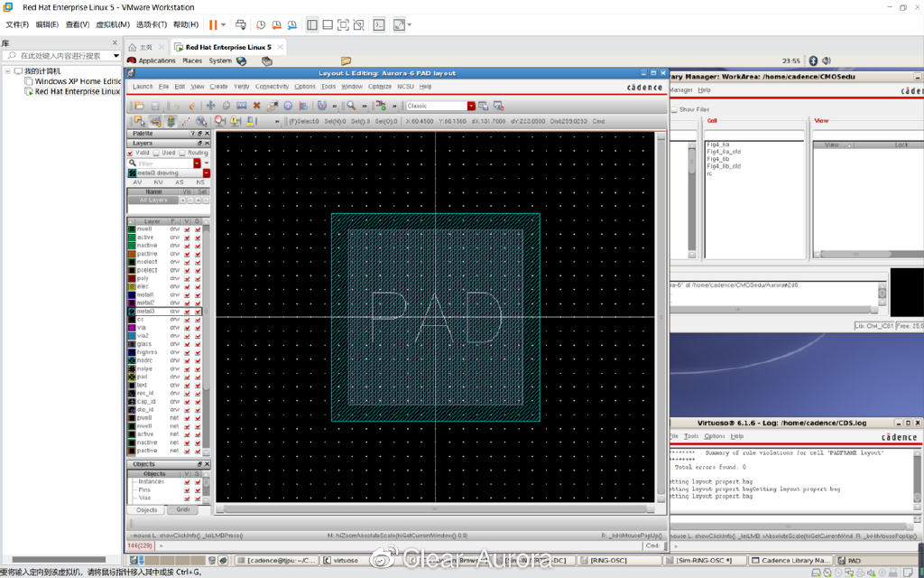
Task: Select the Stretch tool icon
Action: pyautogui.click(x=241, y=106)
